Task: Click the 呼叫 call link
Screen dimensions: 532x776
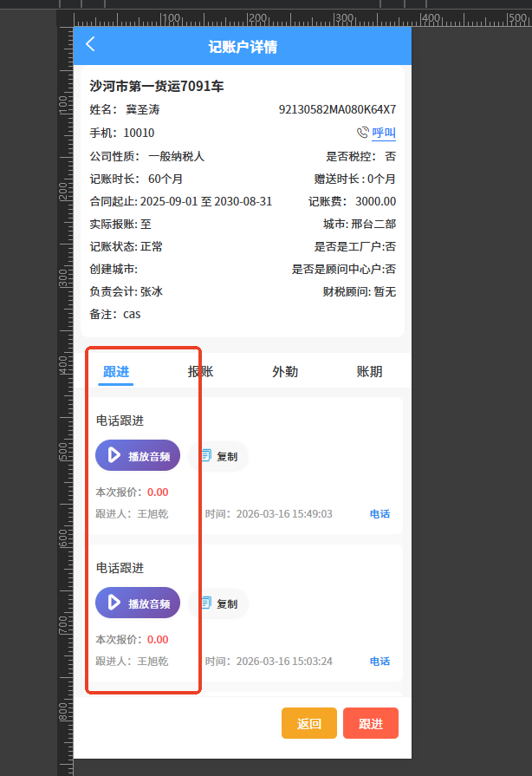Action: tap(384, 133)
